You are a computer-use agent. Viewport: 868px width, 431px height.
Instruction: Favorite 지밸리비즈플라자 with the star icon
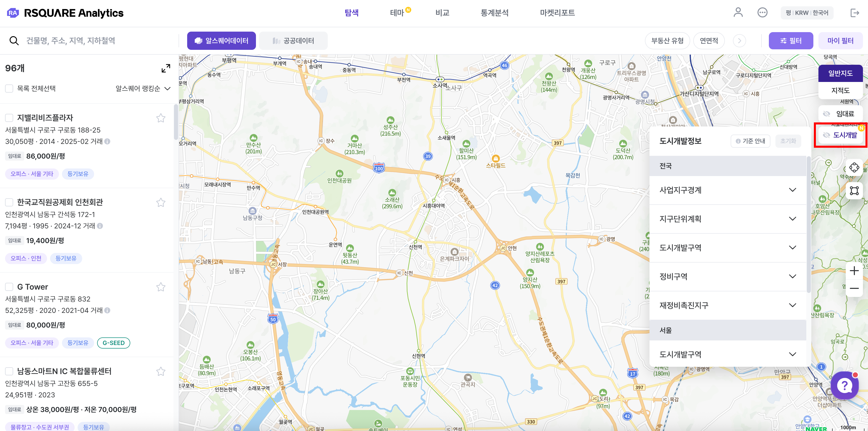tap(161, 118)
